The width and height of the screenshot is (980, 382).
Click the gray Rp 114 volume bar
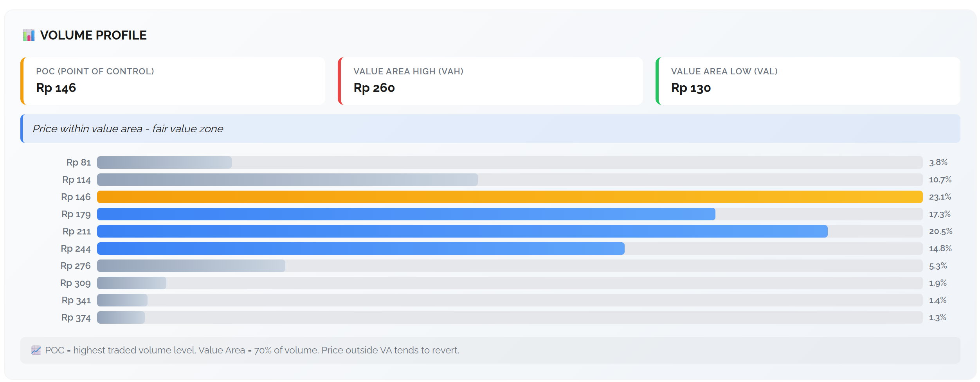[287, 180]
